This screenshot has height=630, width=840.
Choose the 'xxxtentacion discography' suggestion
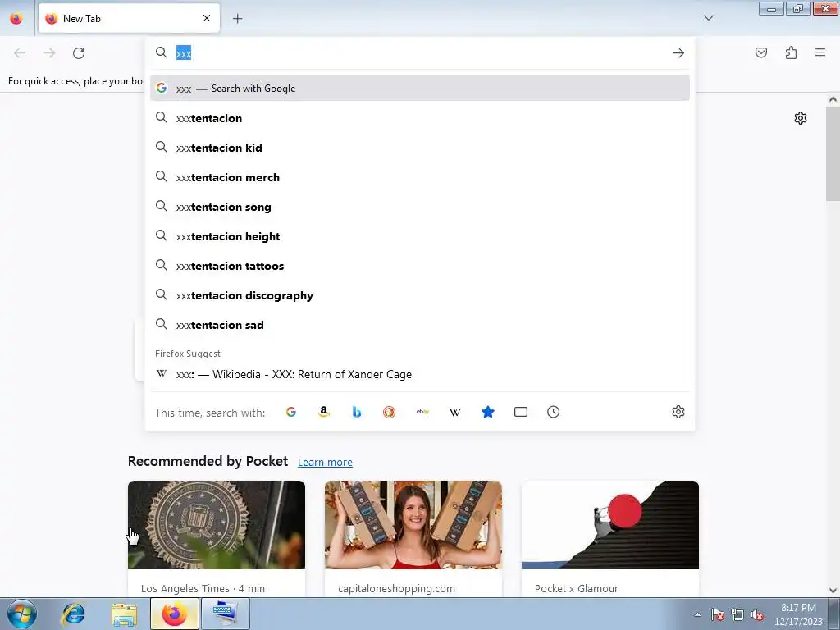pos(420,295)
